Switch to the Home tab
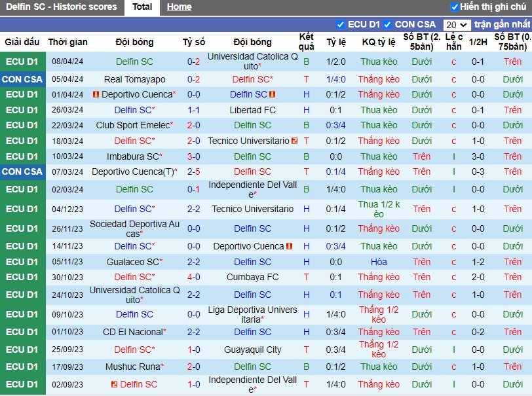 [179, 7]
